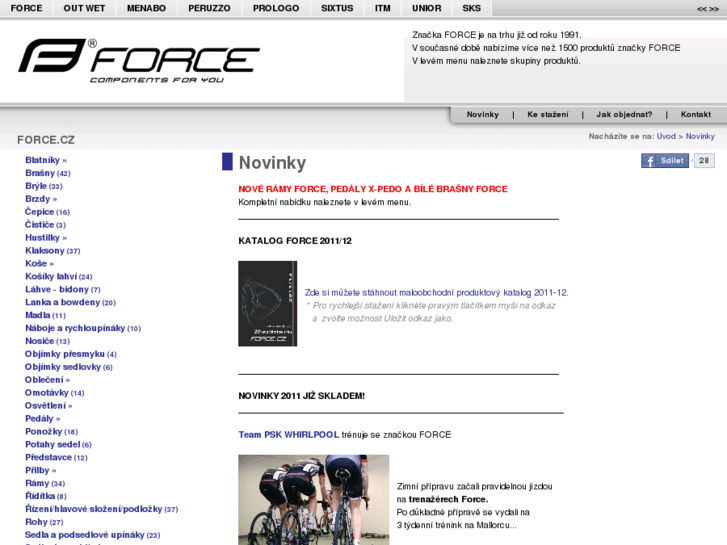The width and height of the screenshot is (727, 545).
Task: Click the Úvod breadcrumb link
Action: [666, 136]
